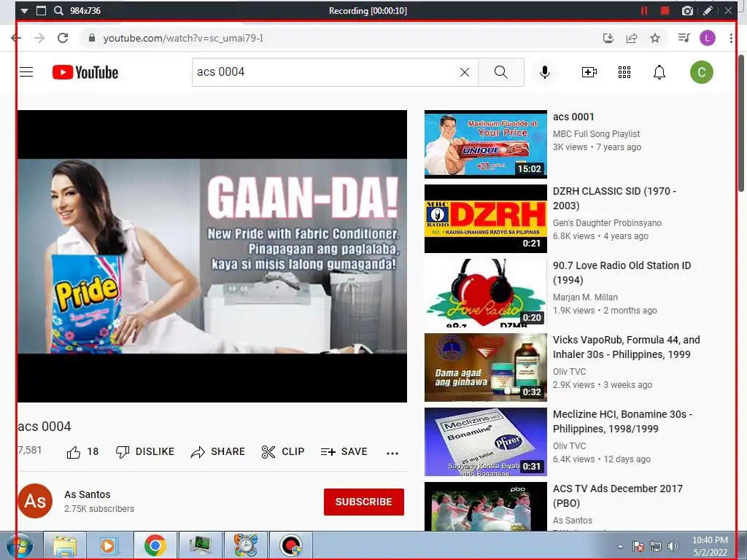
Task: Open the Windows Start button
Action: coord(19,545)
